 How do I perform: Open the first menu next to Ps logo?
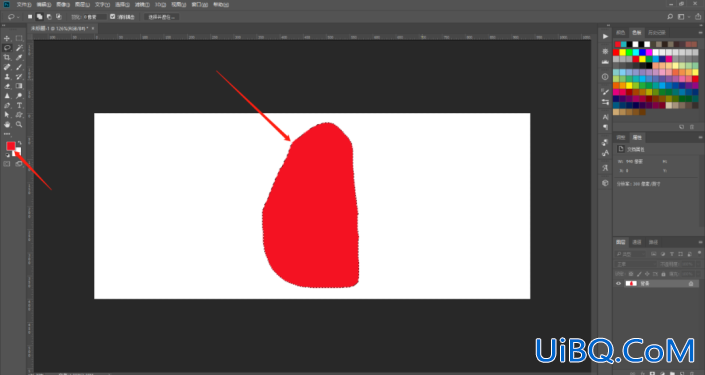[x=24, y=4]
